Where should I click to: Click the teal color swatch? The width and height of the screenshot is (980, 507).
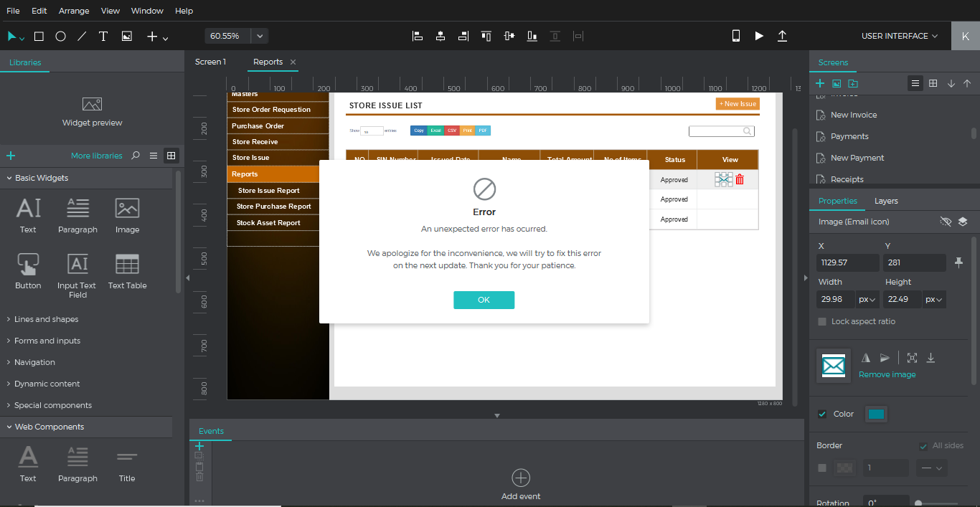[x=876, y=414]
